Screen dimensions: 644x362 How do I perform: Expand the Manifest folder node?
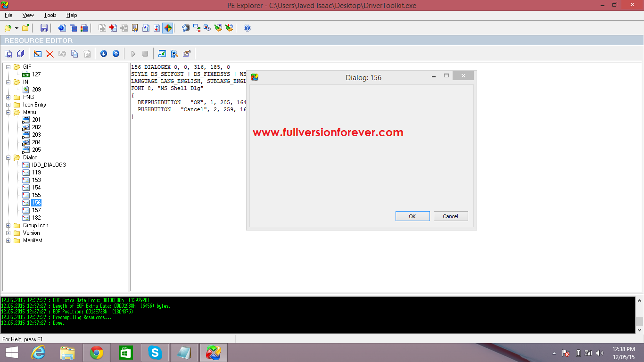[8, 240]
